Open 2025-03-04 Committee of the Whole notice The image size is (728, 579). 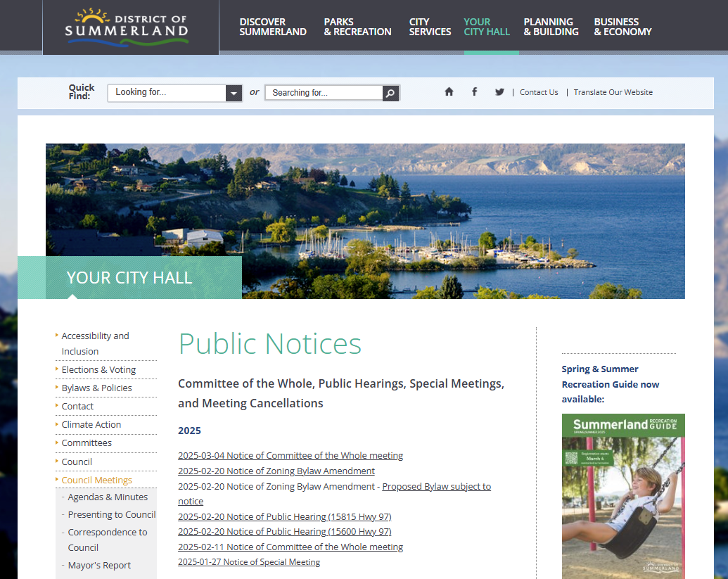(290, 455)
